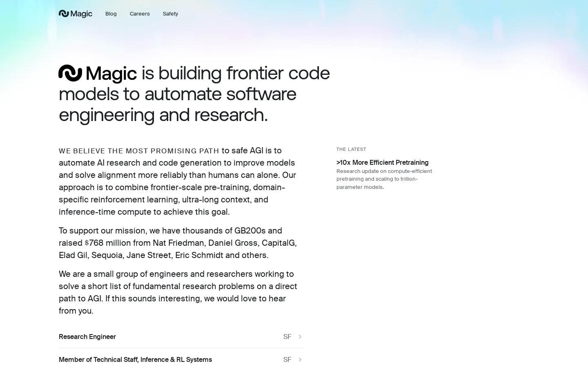This screenshot has height=368, width=588.
Task: Open the Safety page
Action: tap(170, 14)
